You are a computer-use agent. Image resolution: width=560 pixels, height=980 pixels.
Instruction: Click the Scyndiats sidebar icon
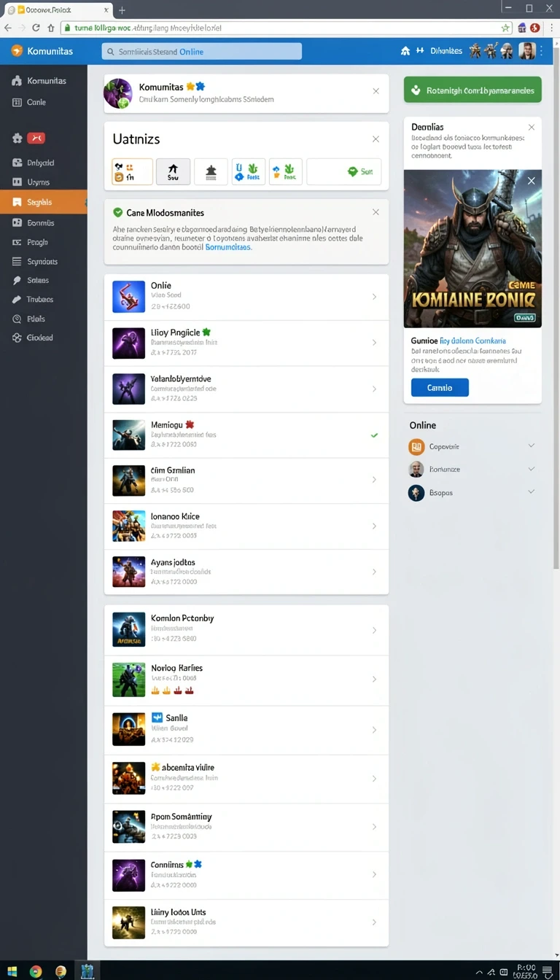(x=17, y=261)
